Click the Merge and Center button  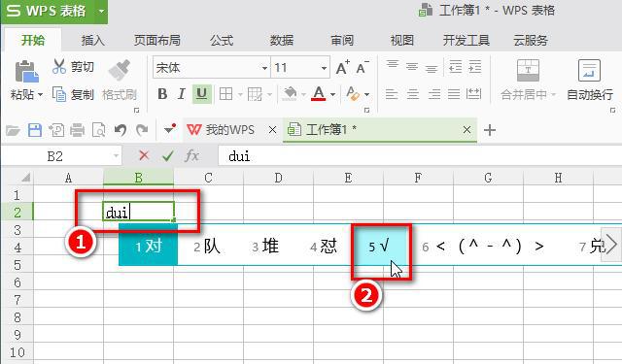click(528, 80)
